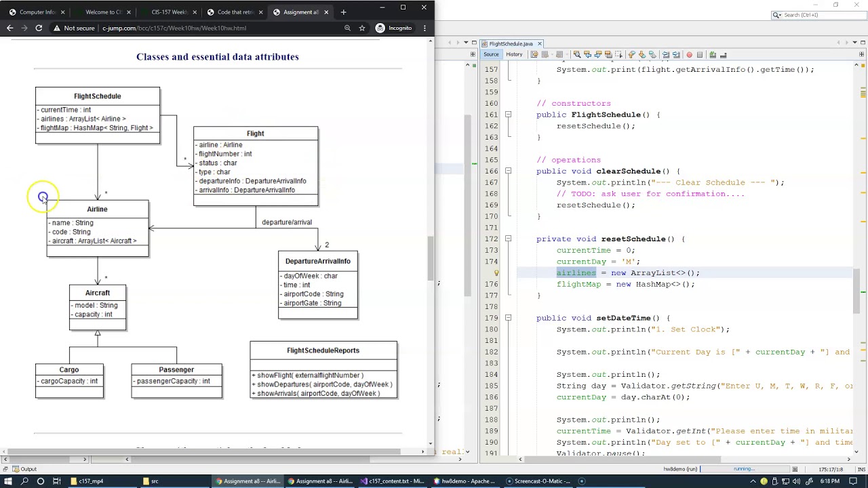Click NetBeans search box
The image size is (868, 488).
coord(819,14)
